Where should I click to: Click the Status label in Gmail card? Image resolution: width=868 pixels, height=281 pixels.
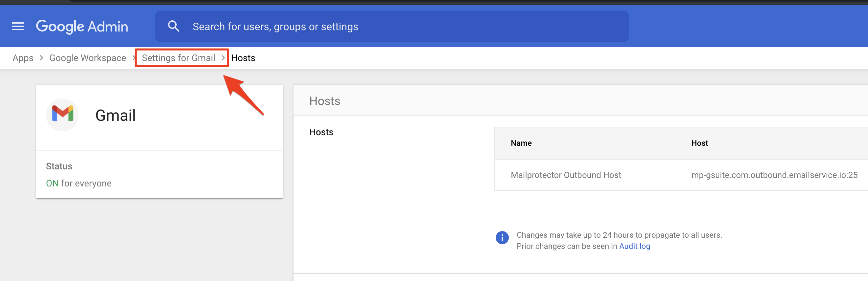[x=59, y=166]
